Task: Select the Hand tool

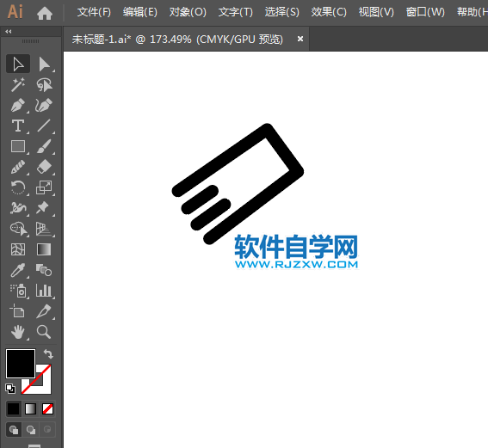Action: (x=18, y=332)
